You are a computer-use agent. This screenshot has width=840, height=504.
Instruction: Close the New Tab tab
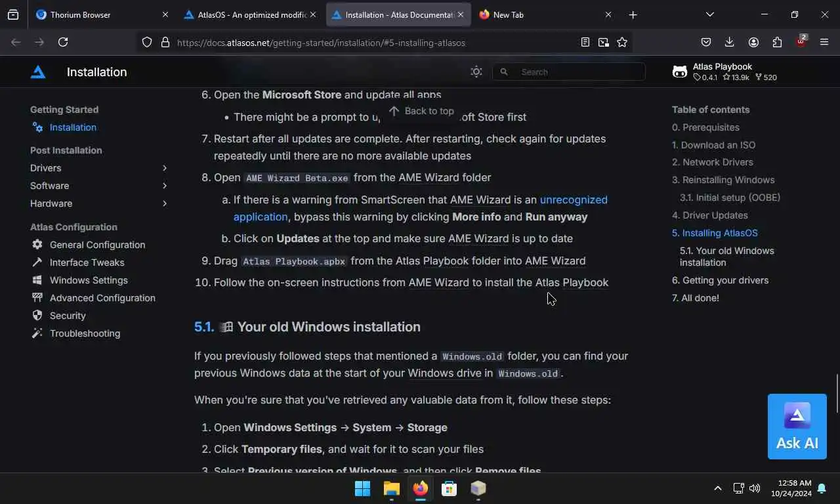click(608, 14)
